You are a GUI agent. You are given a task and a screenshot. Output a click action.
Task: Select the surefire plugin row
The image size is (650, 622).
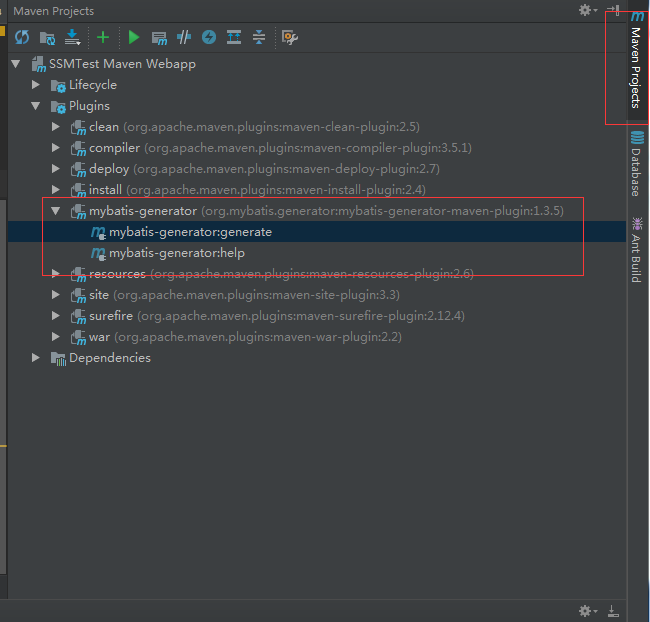tap(317, 316)
